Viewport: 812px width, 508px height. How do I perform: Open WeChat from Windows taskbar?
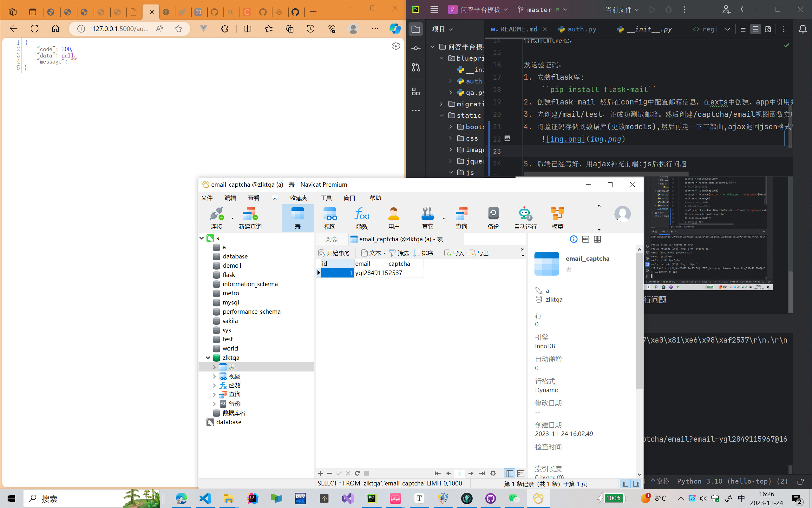coord(514,498)
